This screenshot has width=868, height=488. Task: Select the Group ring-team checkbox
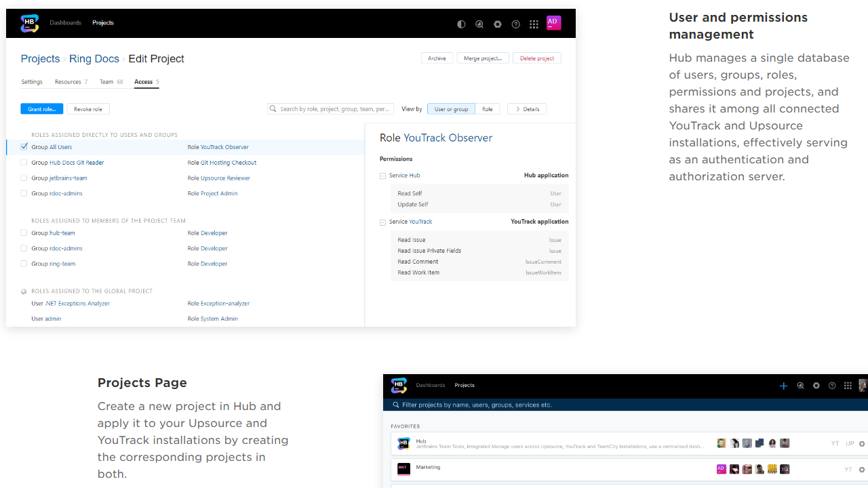[x=24, y=264]
